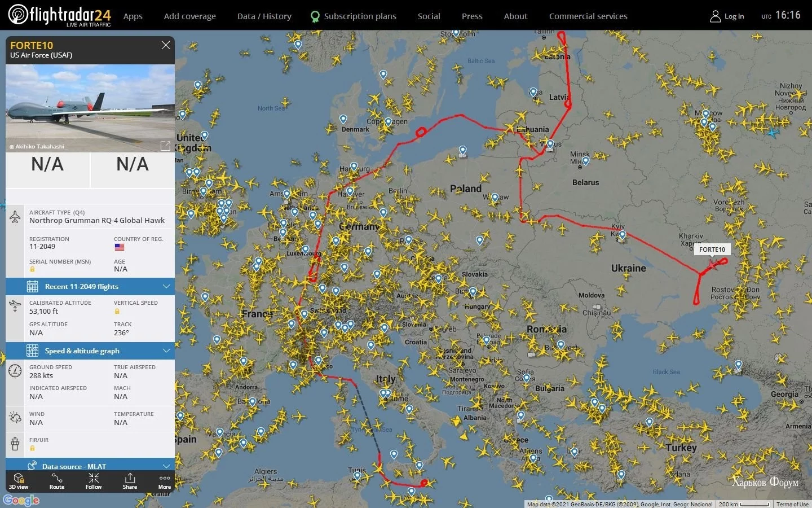Open the More options menu

pyautogui.click(x=165, y=481)
